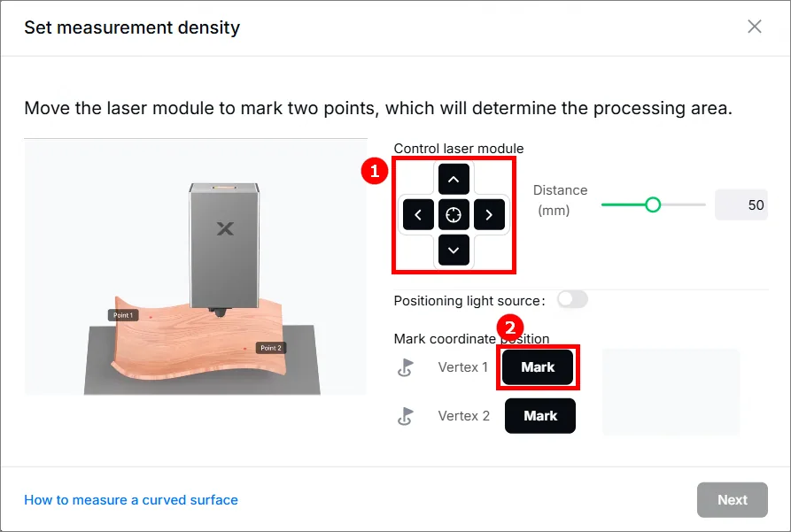
Task: Click the Point 2 label in illustration
Action: [x=271, y=348]
